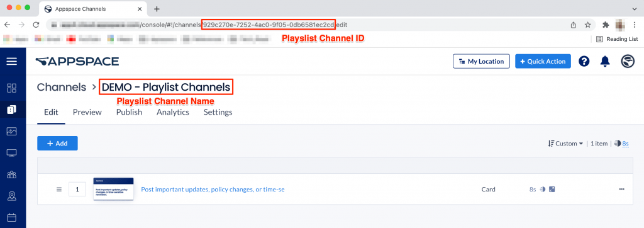Click the card's 8s duration value

point(533,190)
